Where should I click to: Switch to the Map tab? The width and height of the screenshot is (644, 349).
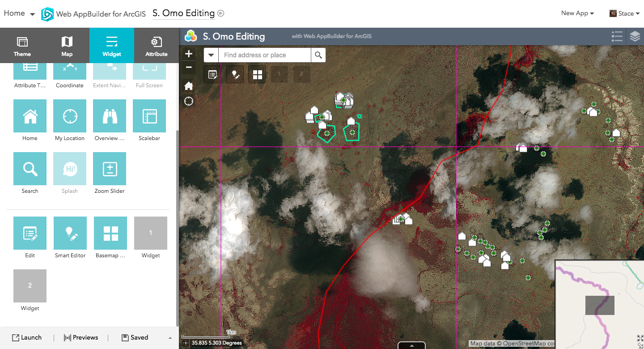coord(67,46)
